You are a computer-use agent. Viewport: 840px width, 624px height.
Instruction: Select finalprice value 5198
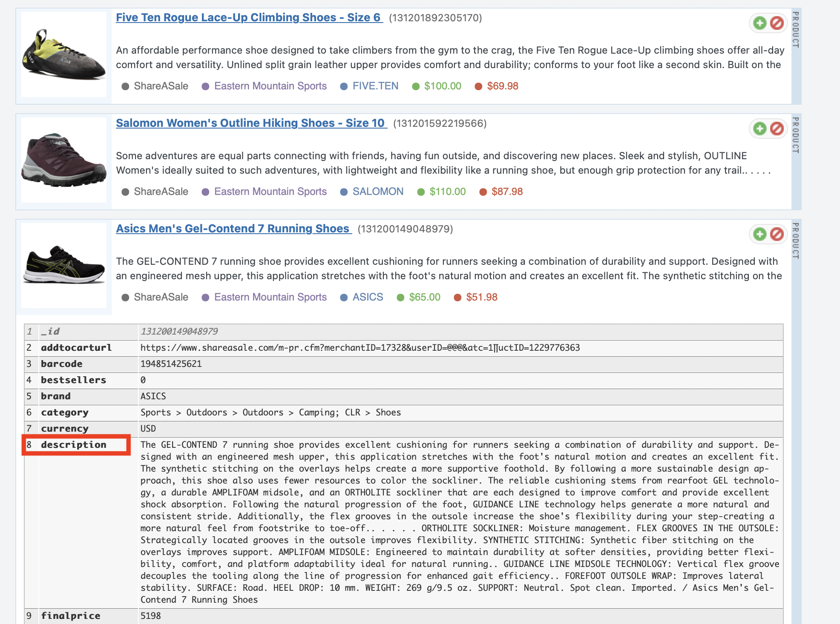[150, 616]
